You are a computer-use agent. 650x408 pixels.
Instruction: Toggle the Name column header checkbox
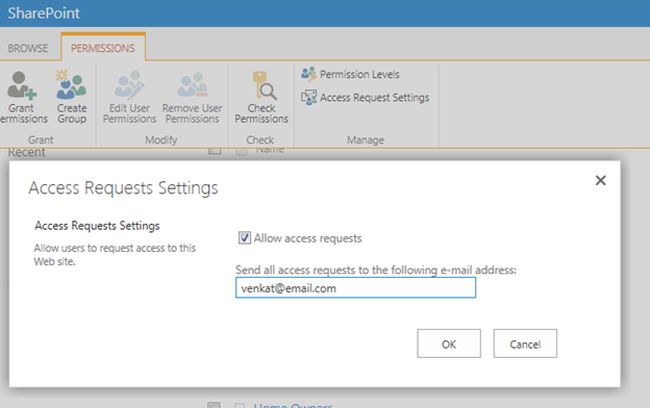coord(241,150)
